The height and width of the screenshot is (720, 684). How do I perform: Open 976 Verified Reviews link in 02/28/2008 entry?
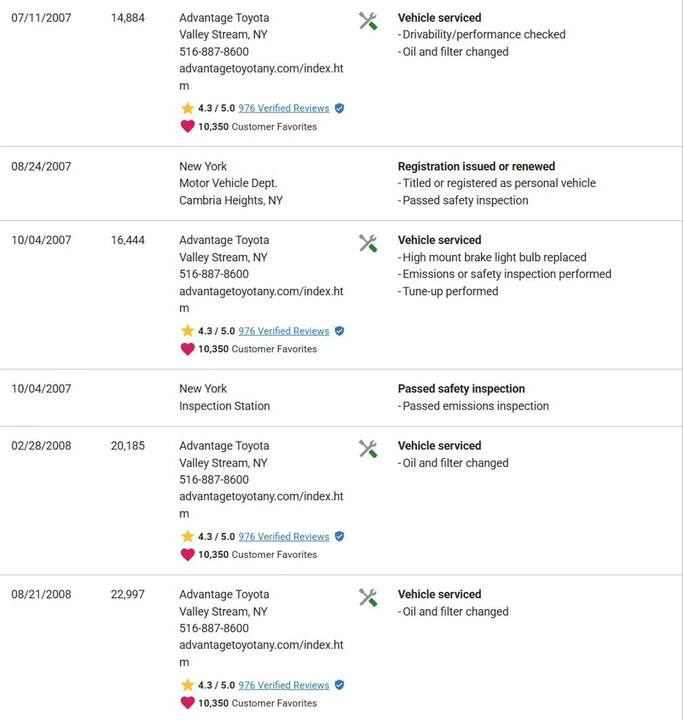(284, 537)
